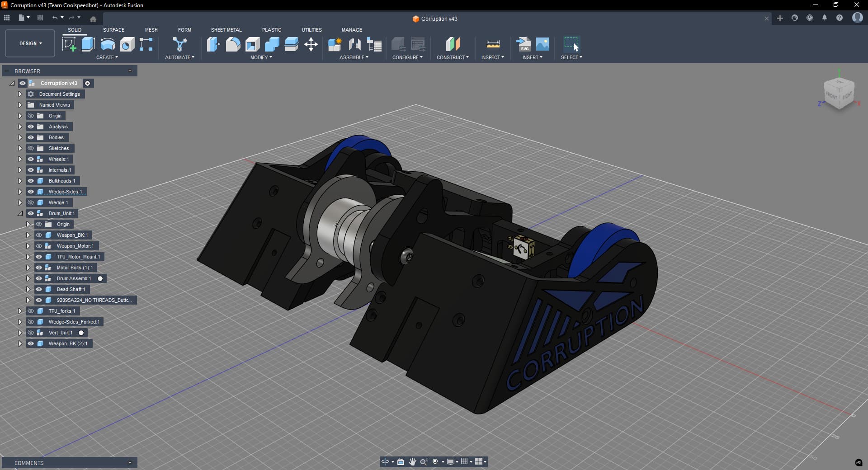Image resolution: width=868 pixels, height=470 pixels.
Task: Click the Pan hand icon
Action: pyautogui.click(x=412, y=461)
